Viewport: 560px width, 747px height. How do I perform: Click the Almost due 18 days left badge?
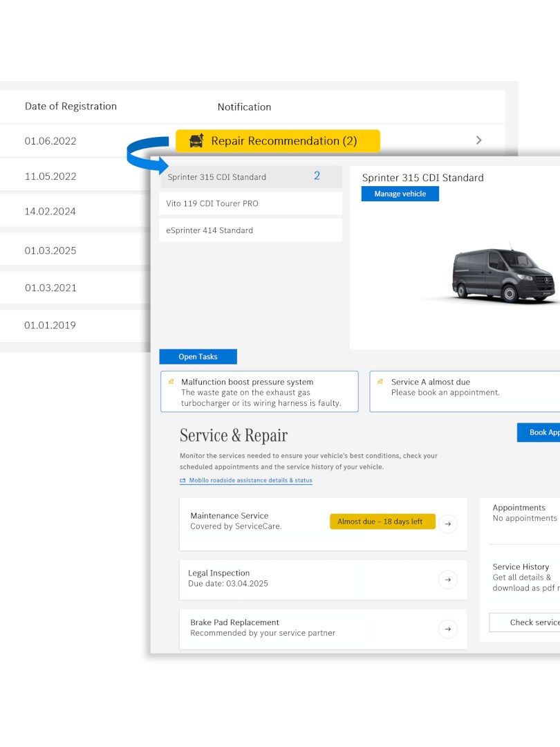point(382,522)
